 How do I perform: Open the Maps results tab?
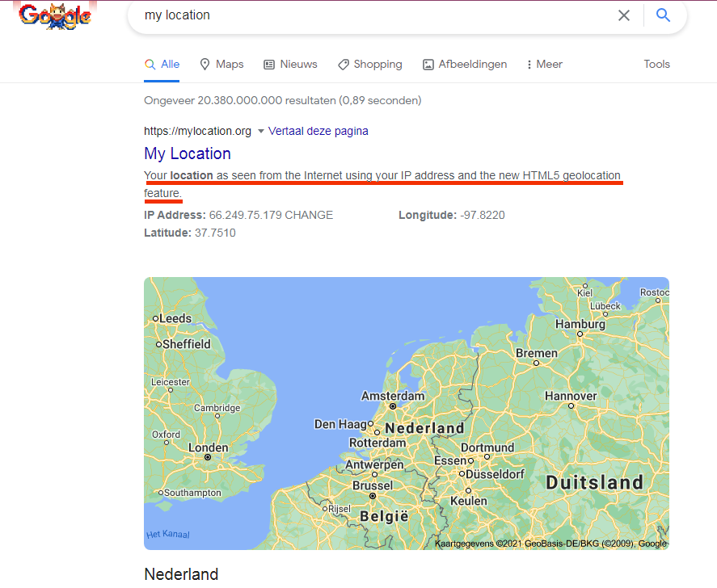pos(221,65)
